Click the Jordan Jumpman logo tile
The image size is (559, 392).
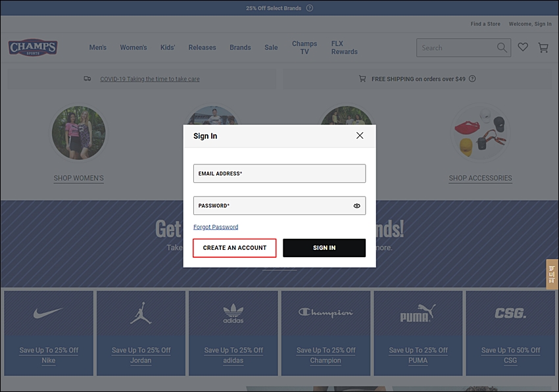point(141,313)
